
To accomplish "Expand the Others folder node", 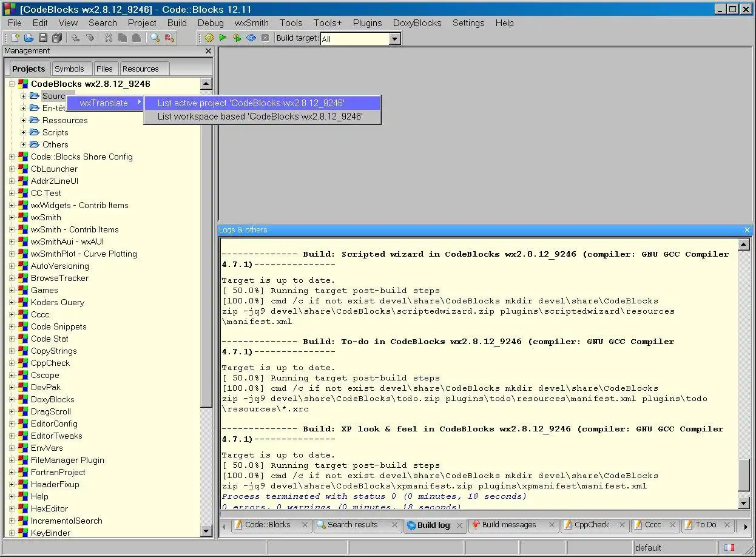I will click(24, 144).
